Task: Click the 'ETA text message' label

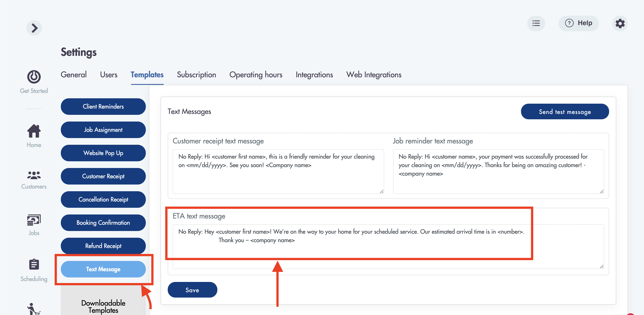Action: (199, 216)
